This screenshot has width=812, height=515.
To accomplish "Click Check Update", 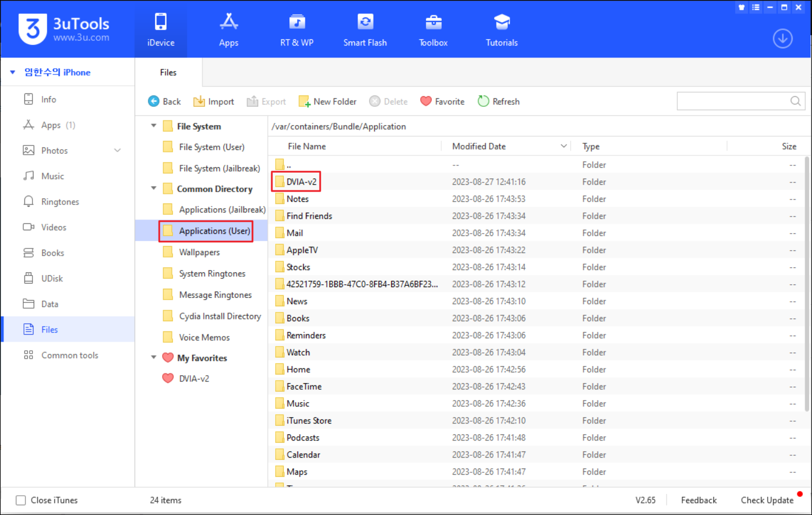I will (x=767, y=500).
